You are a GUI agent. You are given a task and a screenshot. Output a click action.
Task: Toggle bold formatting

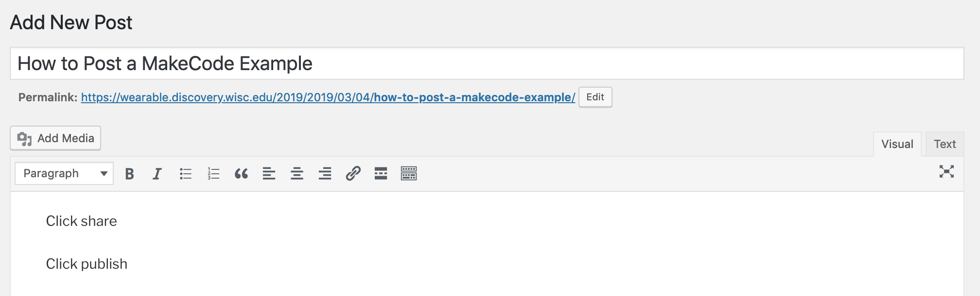tap(129, 173)
